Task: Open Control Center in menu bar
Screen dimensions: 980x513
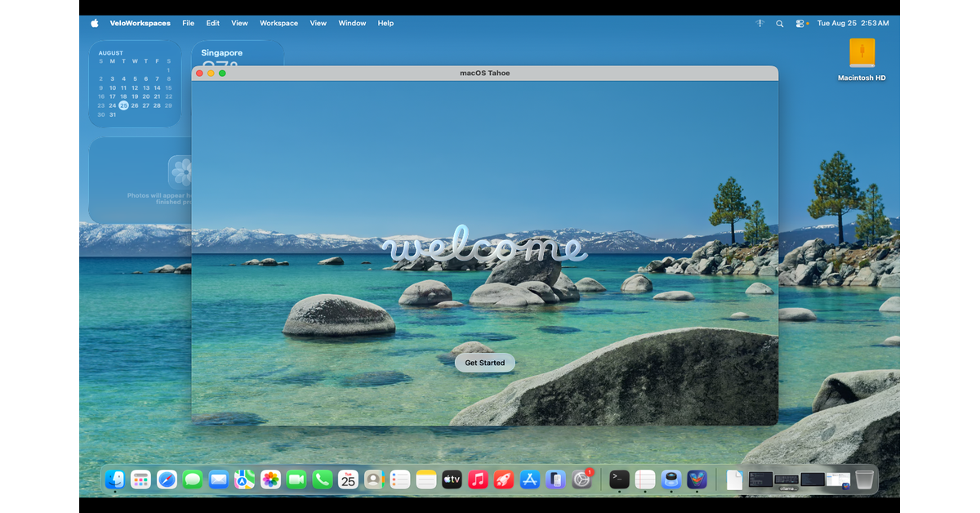Action: click(800, 23)
